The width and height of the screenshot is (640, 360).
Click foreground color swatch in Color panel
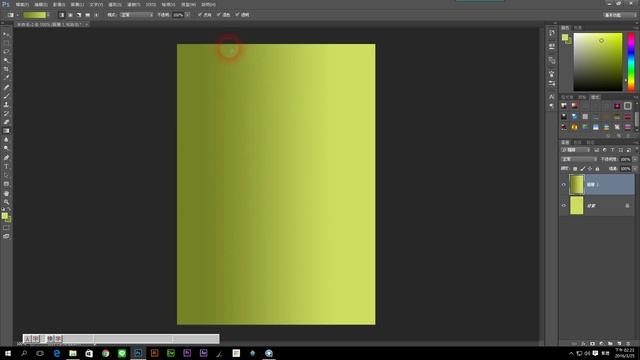pyautogui.click(x=565, y=37)
